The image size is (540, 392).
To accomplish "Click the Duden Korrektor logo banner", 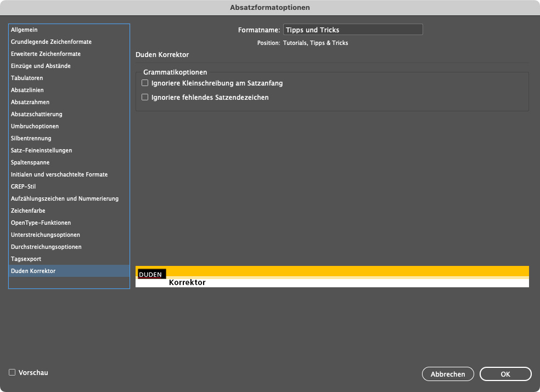I will tap(332, 277).
